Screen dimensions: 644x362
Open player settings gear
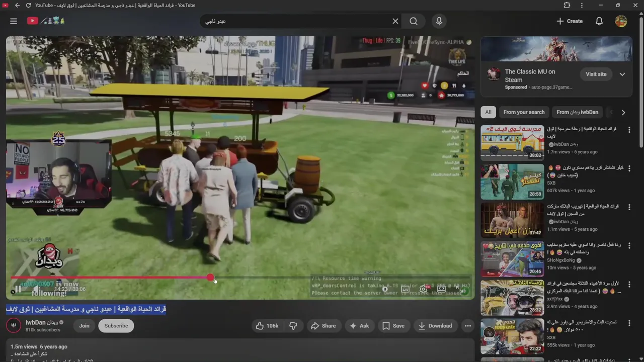point(424,289)
